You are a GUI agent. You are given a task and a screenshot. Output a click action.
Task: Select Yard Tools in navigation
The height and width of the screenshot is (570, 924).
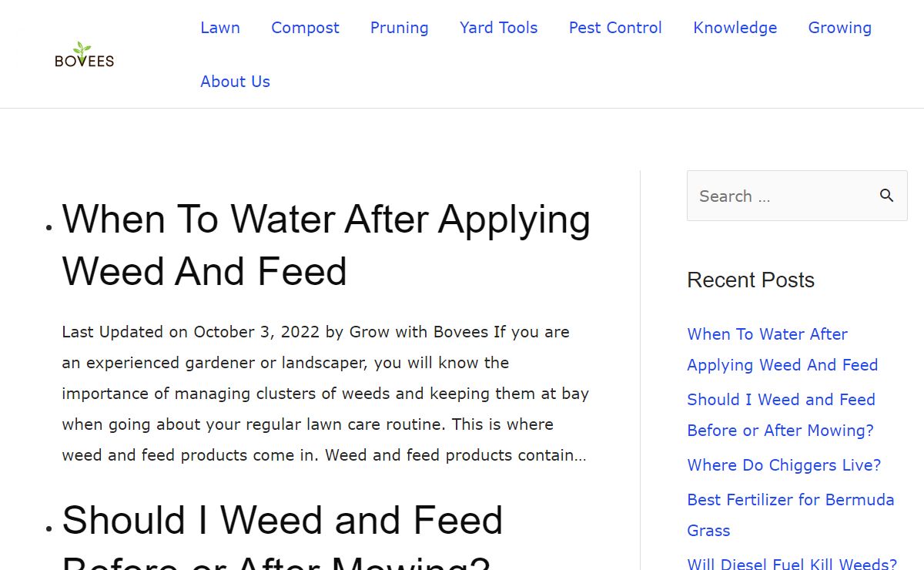coord(499,28)
